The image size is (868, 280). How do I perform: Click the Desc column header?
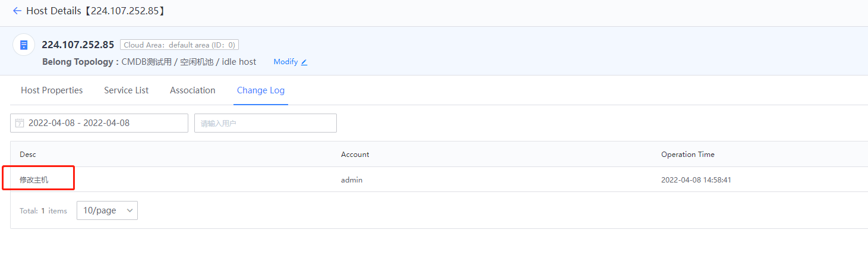[28, 155]
